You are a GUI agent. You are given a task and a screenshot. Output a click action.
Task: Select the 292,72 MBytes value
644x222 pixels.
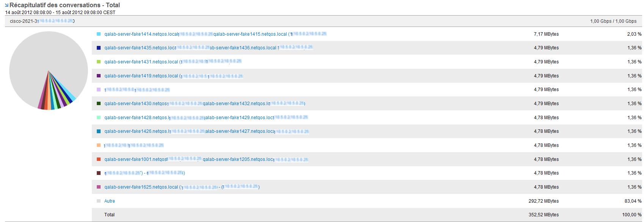click(543, 201)
